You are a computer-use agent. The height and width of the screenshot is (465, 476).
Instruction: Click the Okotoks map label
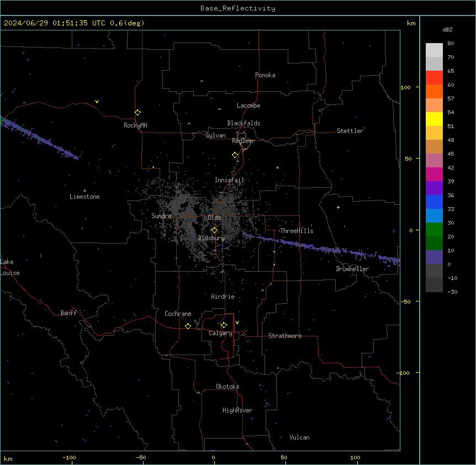pos(228,387)
